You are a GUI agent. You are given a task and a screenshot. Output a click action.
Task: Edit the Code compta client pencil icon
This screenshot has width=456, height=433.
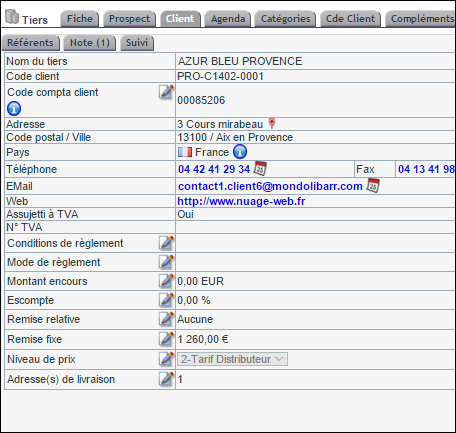coord(166,92)
